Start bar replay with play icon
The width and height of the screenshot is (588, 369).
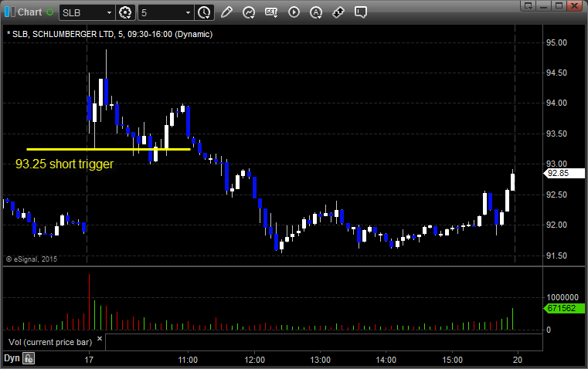tap(294, 12)
